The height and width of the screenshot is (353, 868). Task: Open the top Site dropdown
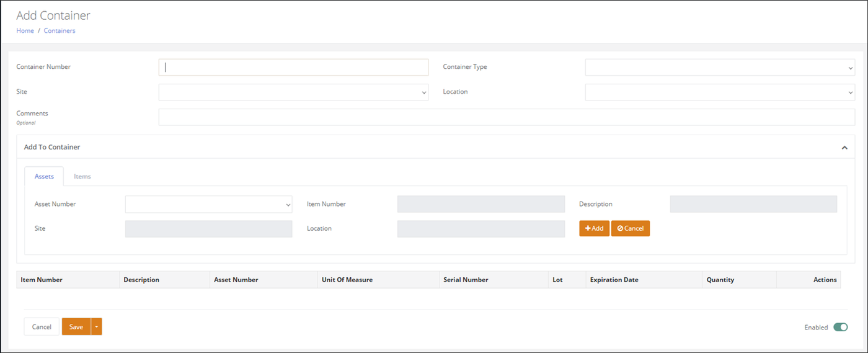pos(293,92)
